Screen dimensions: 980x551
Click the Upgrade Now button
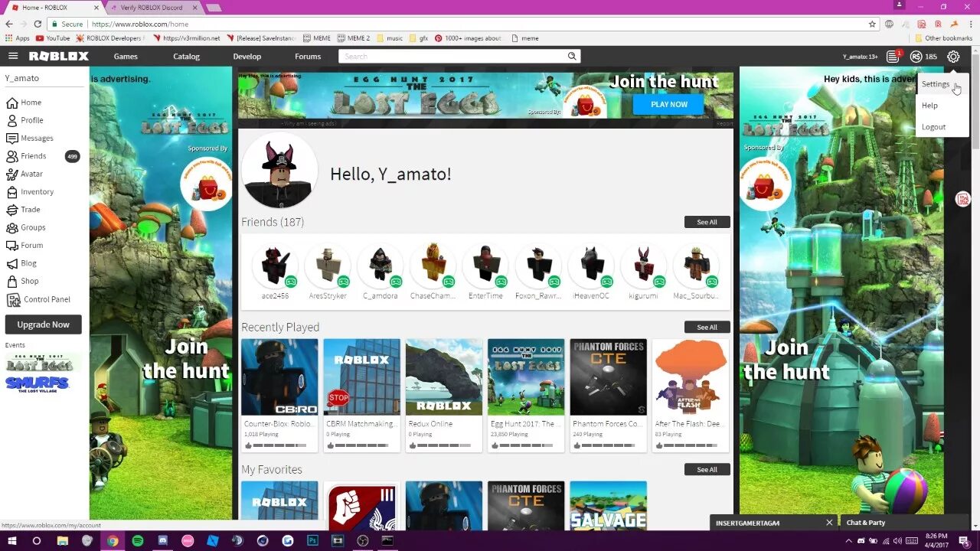(44, 324)
